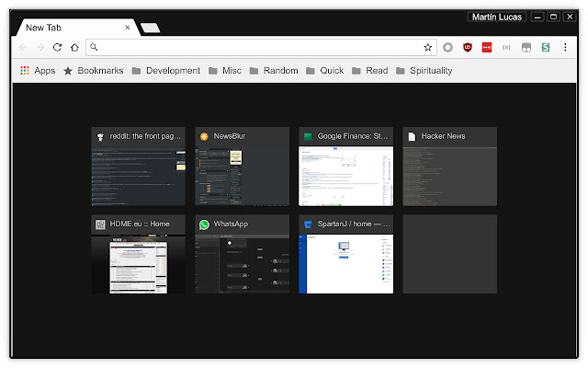The image size is (588, 368).
Task: Click the Hacker News page favicon
Action: pos(412,137)
